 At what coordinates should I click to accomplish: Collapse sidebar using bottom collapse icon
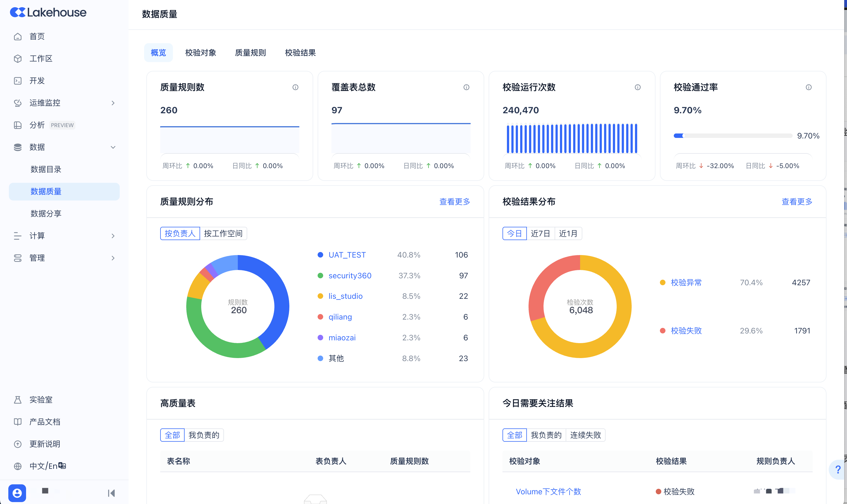[111, 493]
